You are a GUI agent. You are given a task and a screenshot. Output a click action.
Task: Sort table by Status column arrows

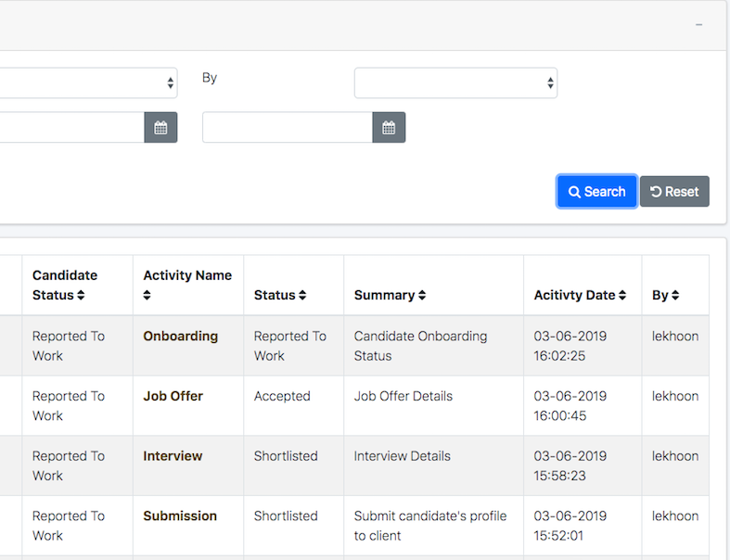pos(302,295)
